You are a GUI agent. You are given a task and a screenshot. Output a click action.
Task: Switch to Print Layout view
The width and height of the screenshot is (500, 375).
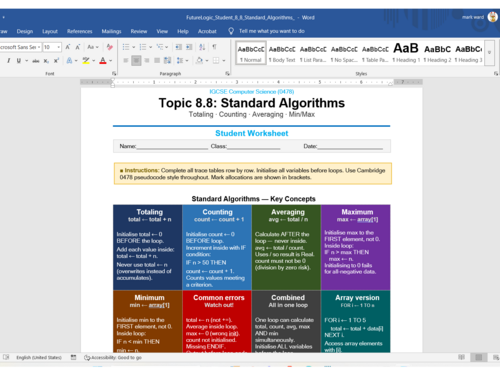click(479, 357)
